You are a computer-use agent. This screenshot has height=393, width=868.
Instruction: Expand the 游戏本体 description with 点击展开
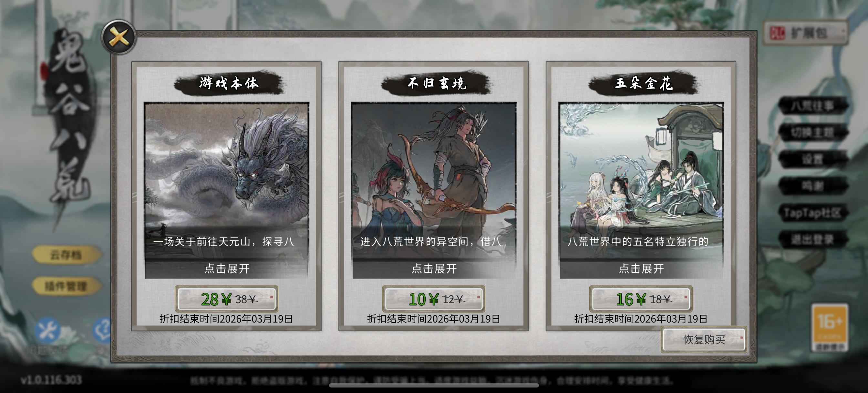click(x=227, y=269)
